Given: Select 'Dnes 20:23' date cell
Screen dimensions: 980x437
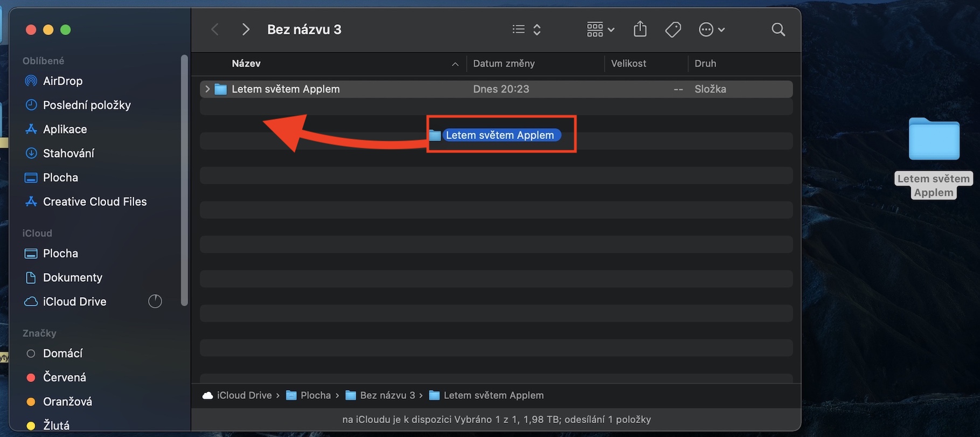Looking at the screenshot, I should [x=501, y=89].
